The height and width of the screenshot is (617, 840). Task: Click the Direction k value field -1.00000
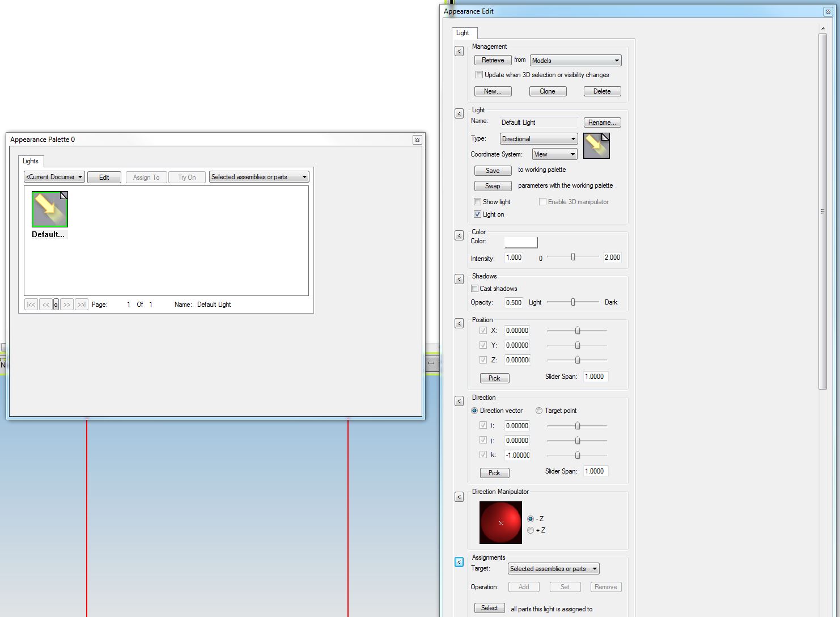pos(517,455)
